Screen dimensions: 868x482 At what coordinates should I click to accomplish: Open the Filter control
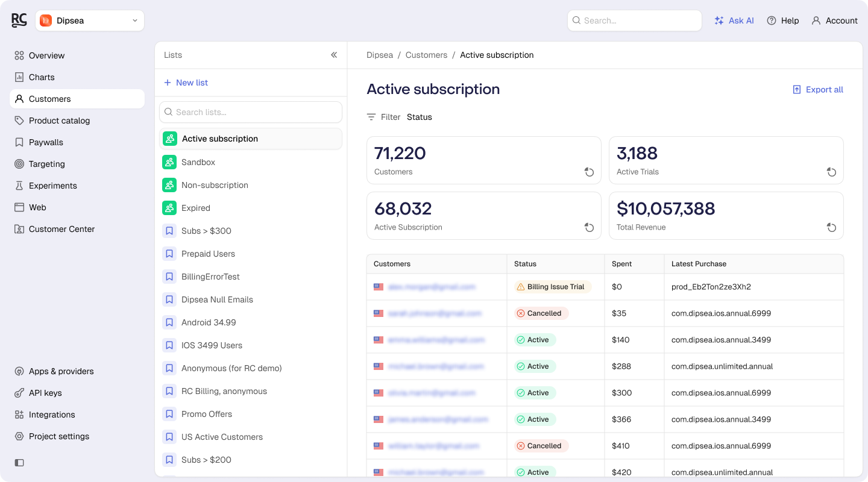[x=383, y=117]
